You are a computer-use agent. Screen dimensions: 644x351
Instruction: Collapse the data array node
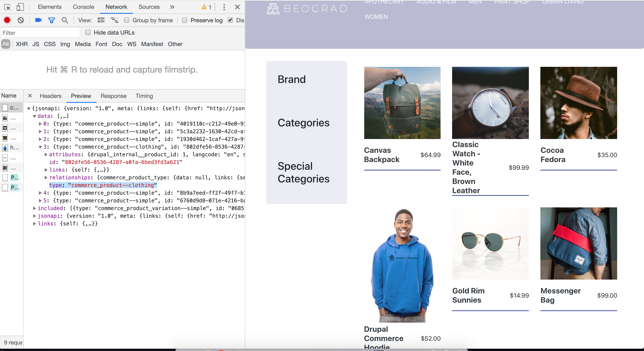[35, 116]
